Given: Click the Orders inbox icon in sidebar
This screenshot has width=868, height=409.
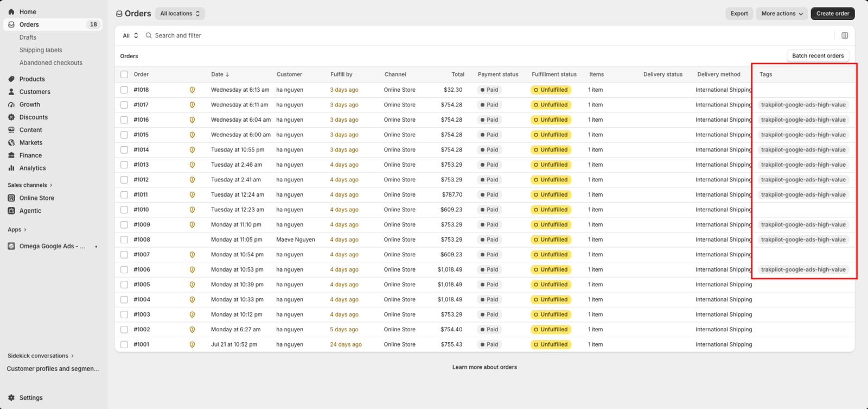Looking at the screenshot, I should pos(11,24).
